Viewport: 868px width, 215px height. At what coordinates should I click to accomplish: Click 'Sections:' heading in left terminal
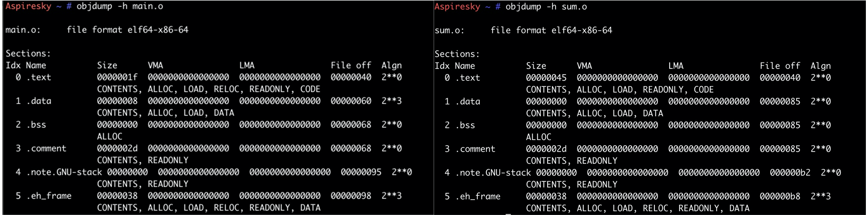tap(28, 54)
